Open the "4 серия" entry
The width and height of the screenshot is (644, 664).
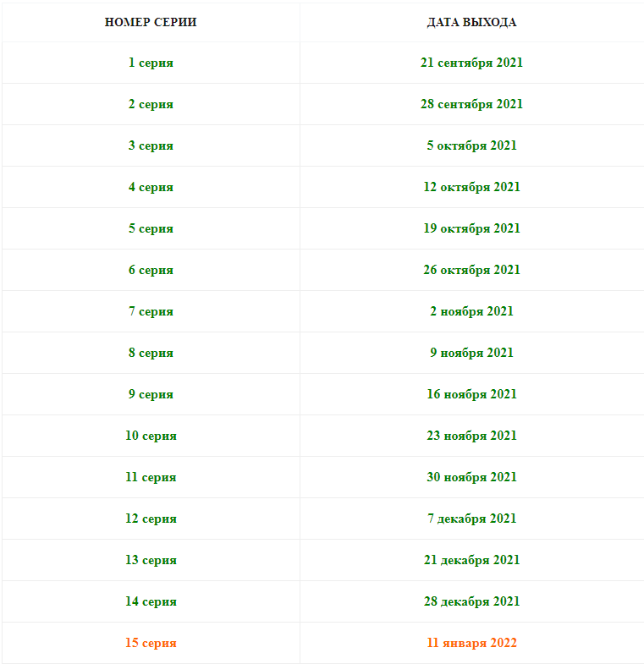(151, 187)
